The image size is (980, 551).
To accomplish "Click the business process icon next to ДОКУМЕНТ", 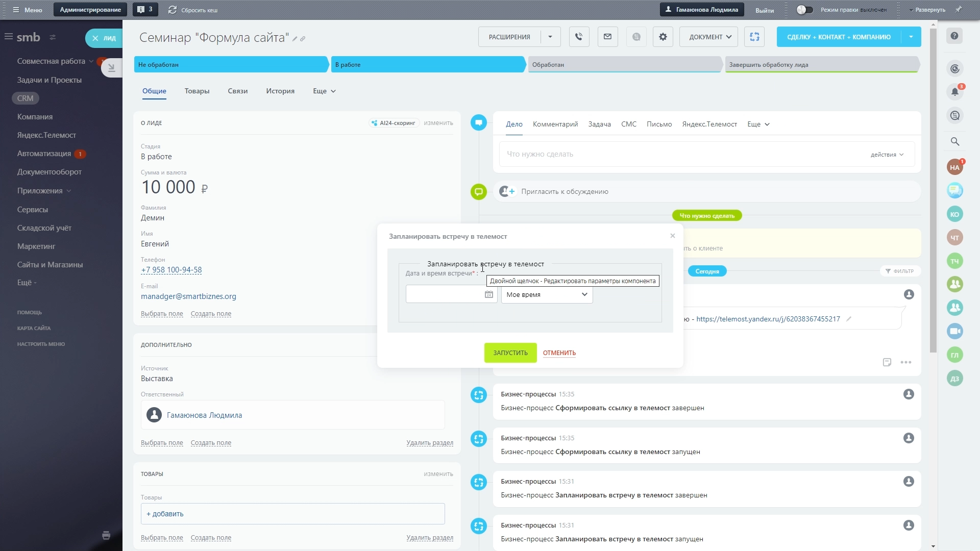I will coord(754,37).
